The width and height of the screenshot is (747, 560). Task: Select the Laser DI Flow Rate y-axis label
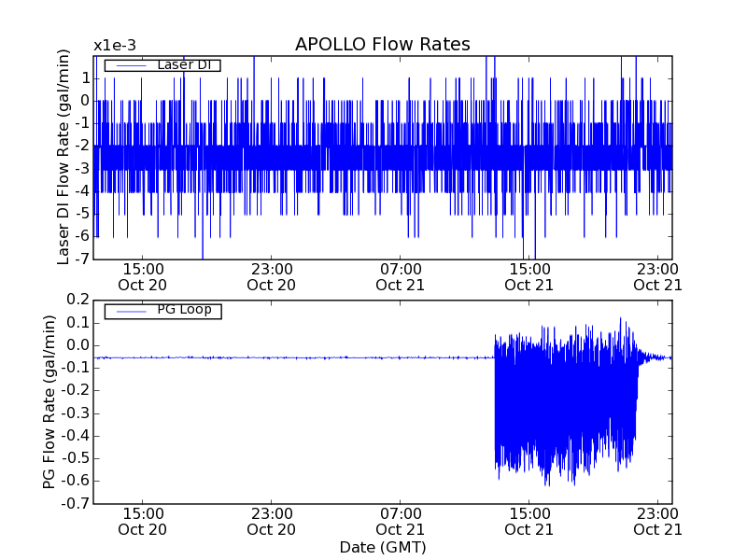[x=63, y=157]
